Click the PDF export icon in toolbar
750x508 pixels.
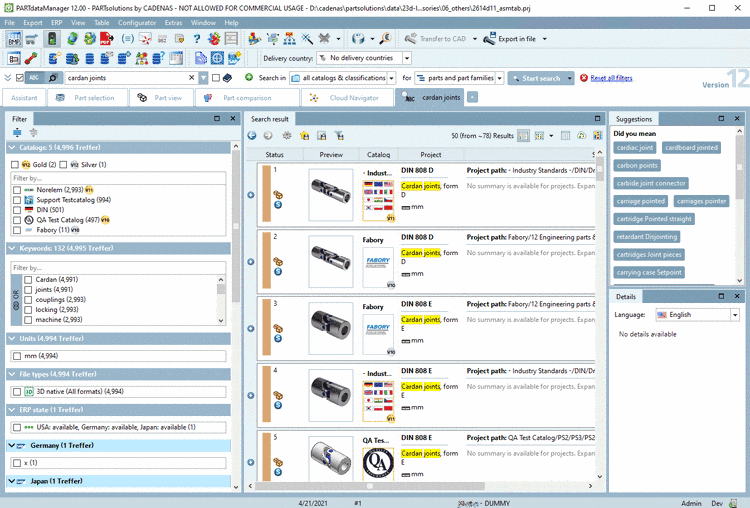pos(106,39)
